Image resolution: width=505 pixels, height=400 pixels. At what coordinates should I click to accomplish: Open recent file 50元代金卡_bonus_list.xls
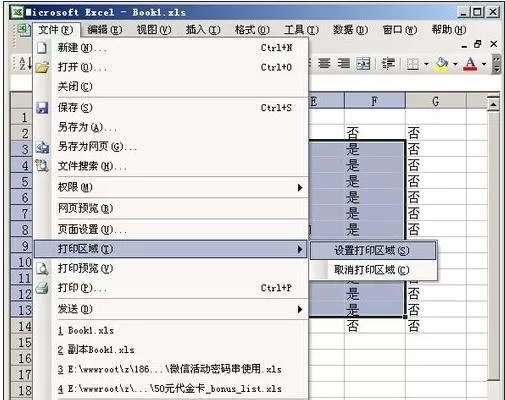pos(171,388)
